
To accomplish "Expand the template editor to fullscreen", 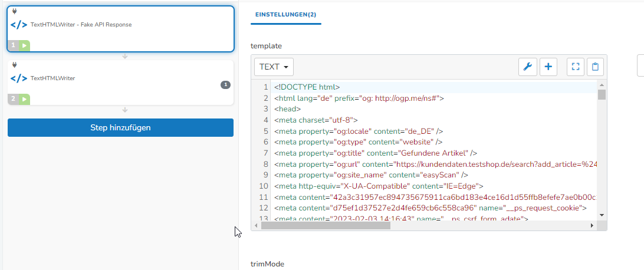I will pos(576,67).
